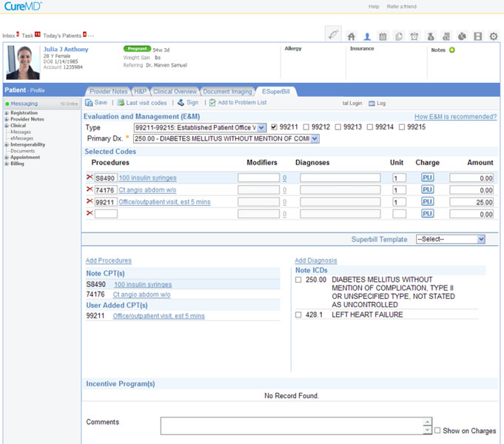Click the syringe icon in top toolbar
Viewport: 504px width, 444px height.
(x=333, y=34)
